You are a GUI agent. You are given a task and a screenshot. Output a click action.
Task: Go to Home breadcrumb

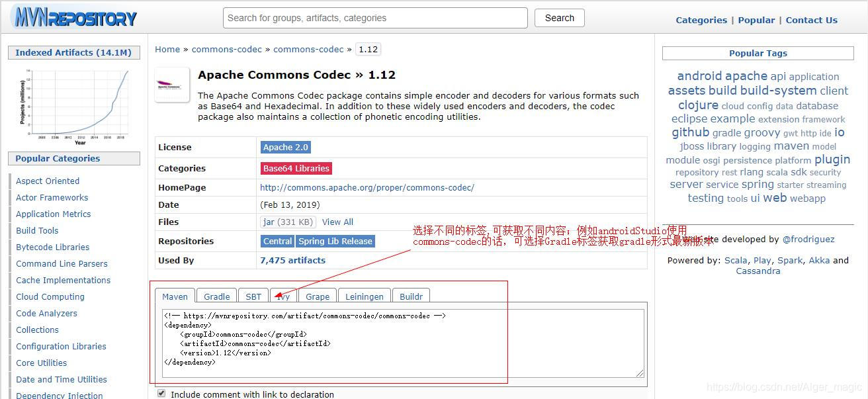pyautogui.click(x=167, y=49)
